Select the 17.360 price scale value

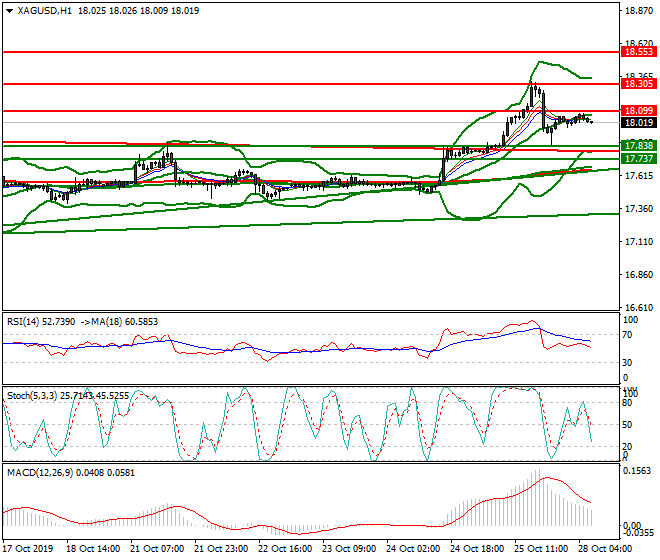pyautogui.click(x=639, y=209)
